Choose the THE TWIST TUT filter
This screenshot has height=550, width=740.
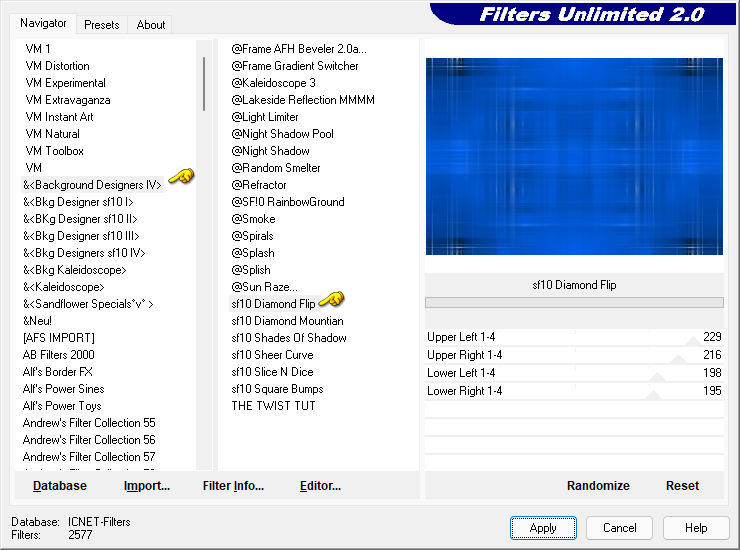(x=273, y=406)
